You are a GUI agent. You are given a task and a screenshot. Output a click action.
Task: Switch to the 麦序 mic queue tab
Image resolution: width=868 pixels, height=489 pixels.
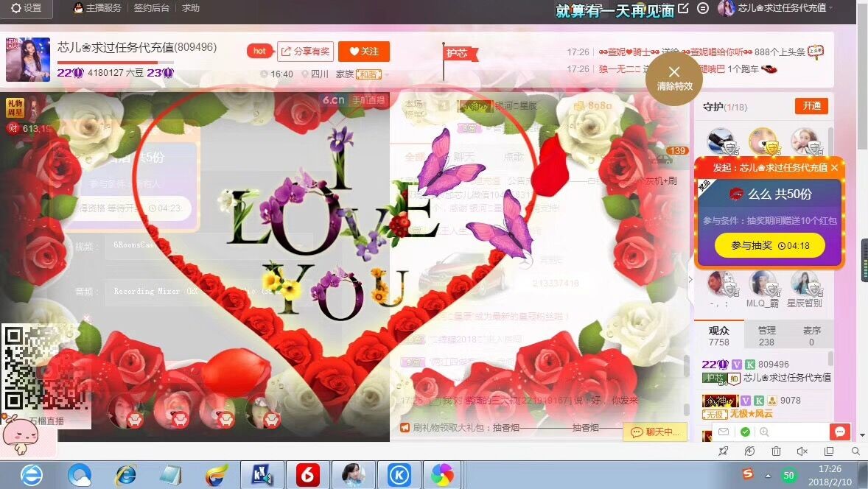click(x=811, y=336)
